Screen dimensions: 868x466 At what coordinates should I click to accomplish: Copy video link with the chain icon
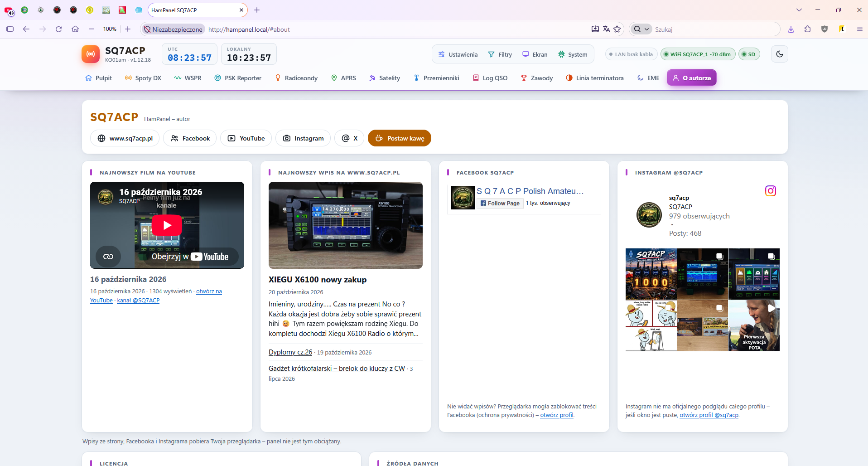(x=108, y=257)
